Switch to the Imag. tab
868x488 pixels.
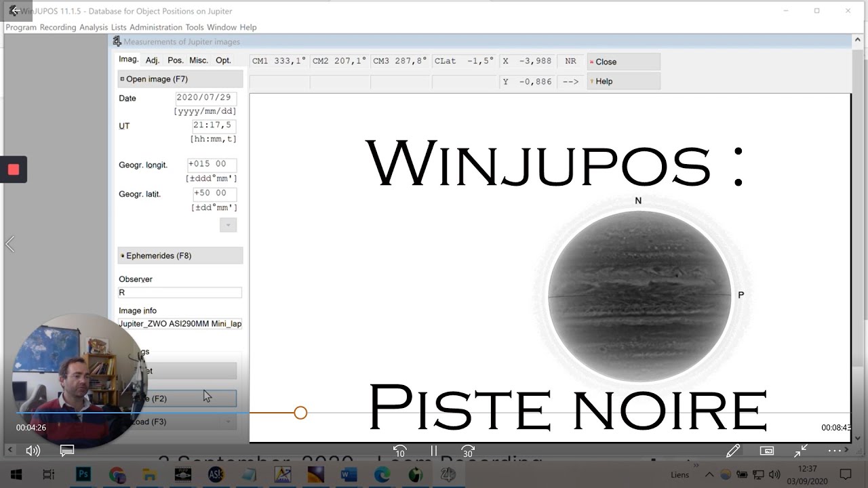129,60
